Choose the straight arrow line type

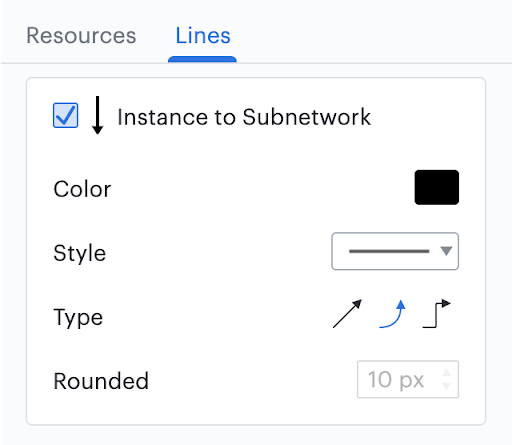pos(347,314)
